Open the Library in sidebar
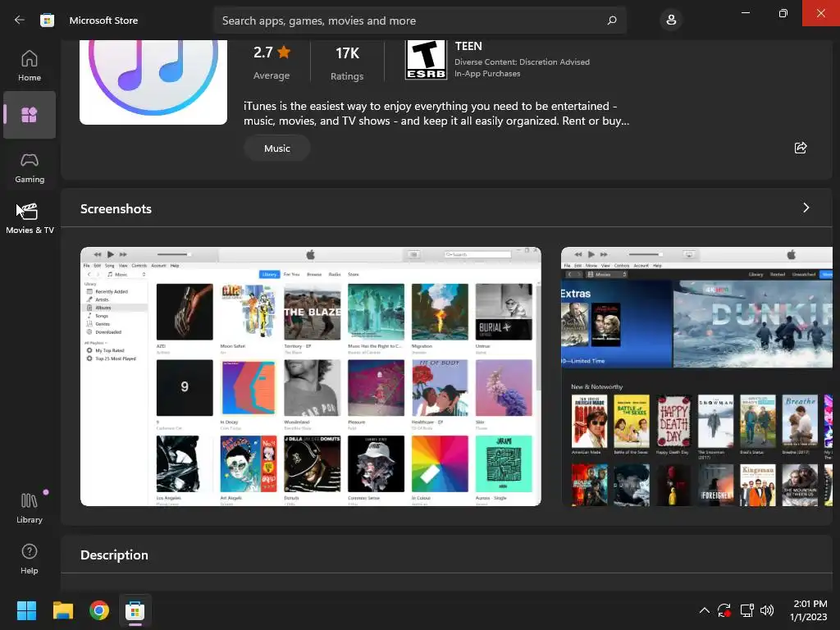The width and height of the screenshot is (840, 630). click(30, 508)
